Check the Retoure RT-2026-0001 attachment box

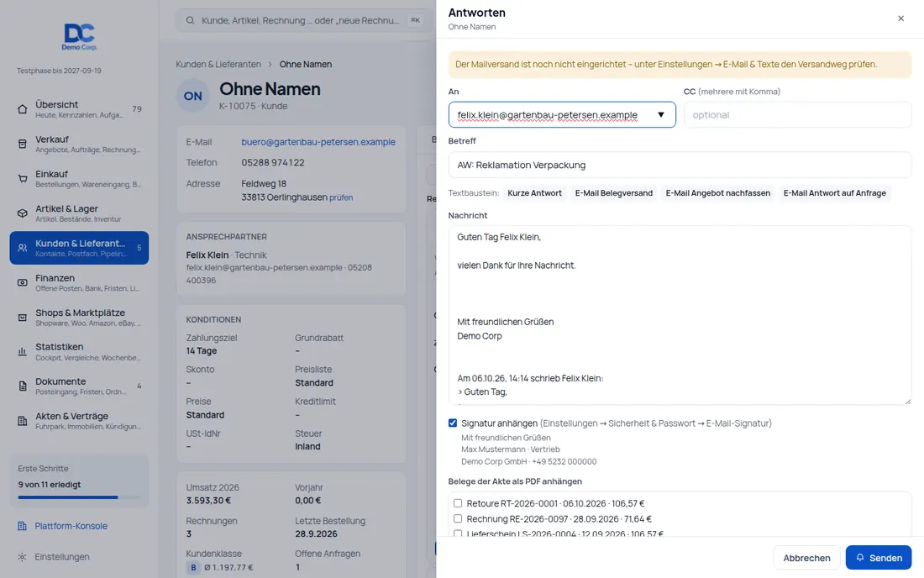pyautogui.click(x=458, y=503)
